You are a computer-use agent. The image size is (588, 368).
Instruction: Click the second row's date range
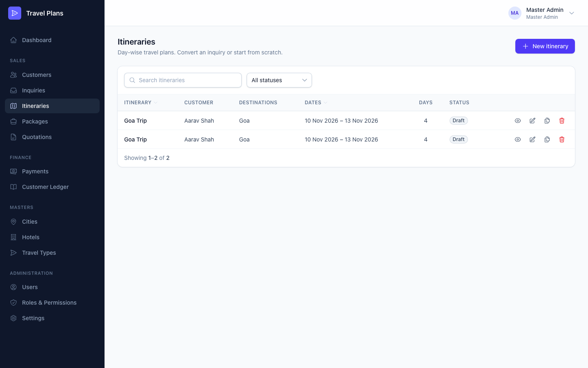tap(341, 139)
